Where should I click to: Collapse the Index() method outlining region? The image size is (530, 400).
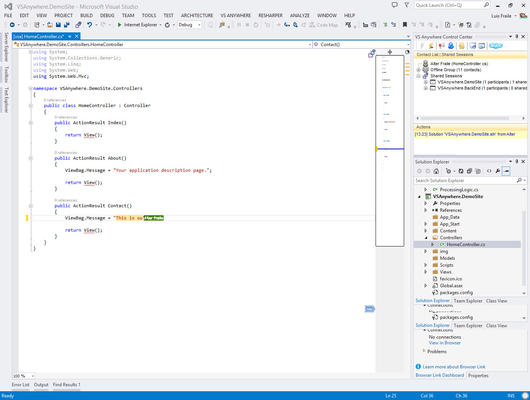pos(30,123)
